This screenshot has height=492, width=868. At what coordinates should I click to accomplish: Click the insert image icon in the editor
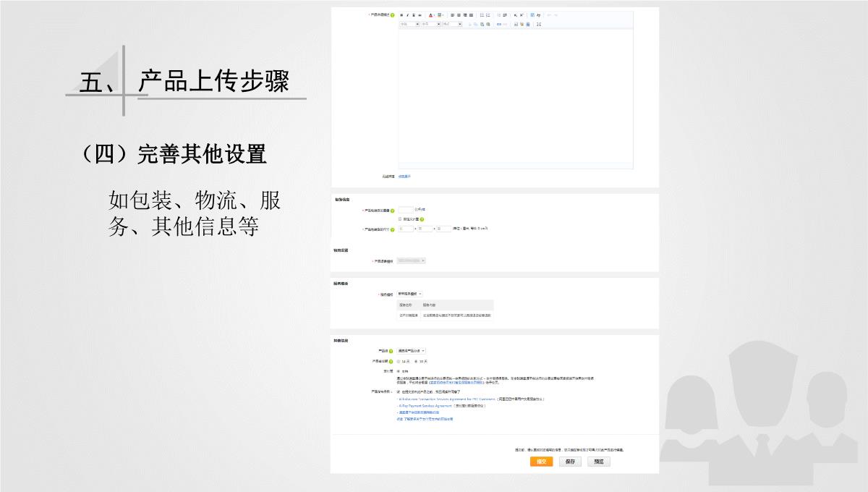pos(515,24)
